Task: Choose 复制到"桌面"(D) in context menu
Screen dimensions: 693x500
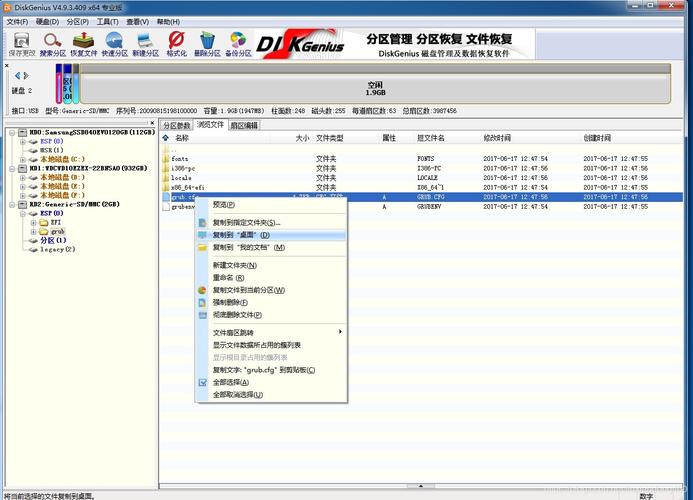Action: pyautogui.click(x=271, y=235)
